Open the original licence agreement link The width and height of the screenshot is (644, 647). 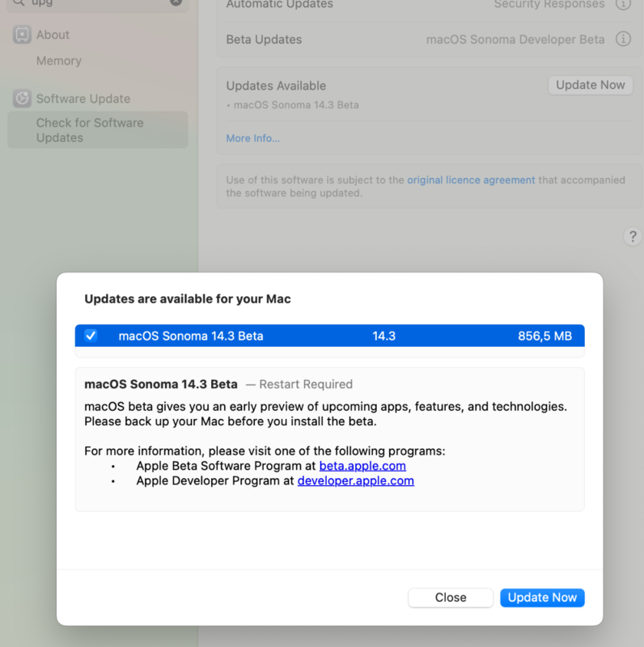pos(471,180)
